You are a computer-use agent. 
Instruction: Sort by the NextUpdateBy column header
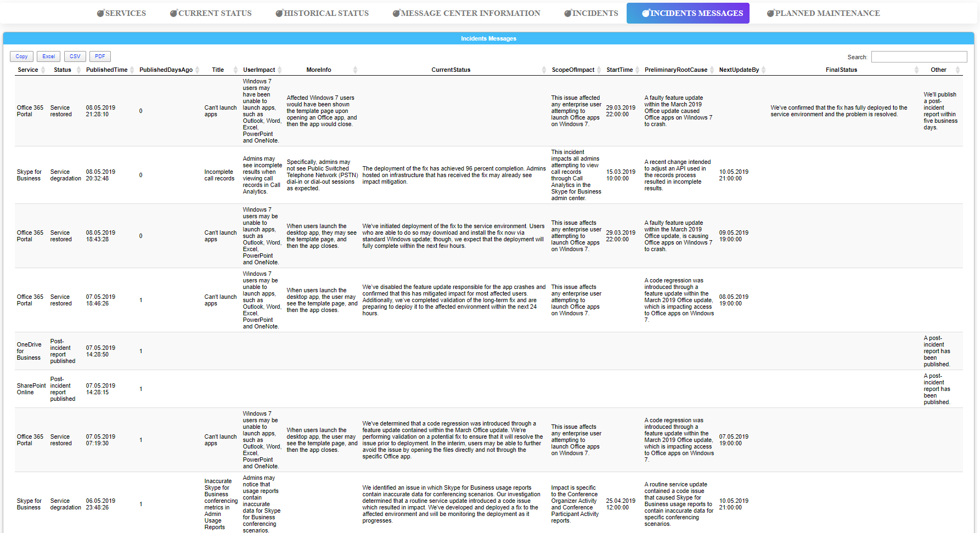(739, 70)
